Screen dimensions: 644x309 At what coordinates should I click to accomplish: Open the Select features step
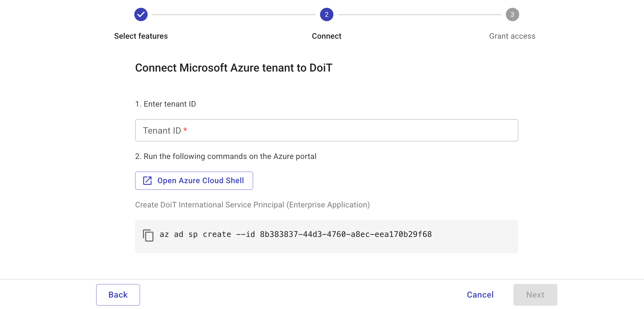(141, 36)
